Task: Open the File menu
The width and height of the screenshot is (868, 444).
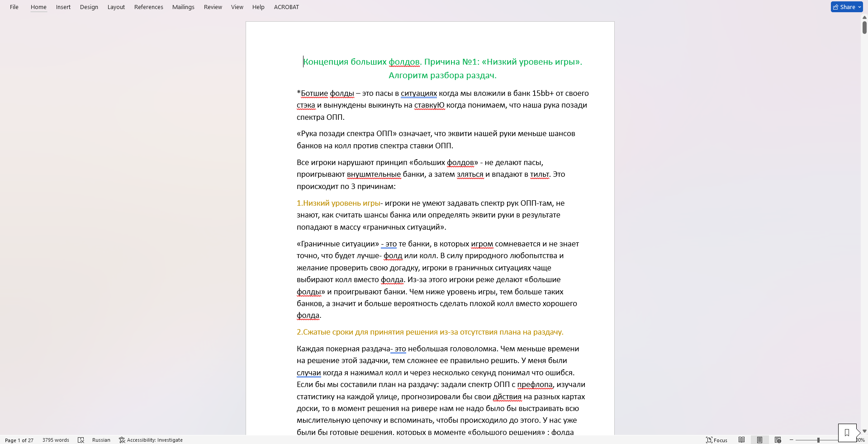Action: tap(14, 7)
